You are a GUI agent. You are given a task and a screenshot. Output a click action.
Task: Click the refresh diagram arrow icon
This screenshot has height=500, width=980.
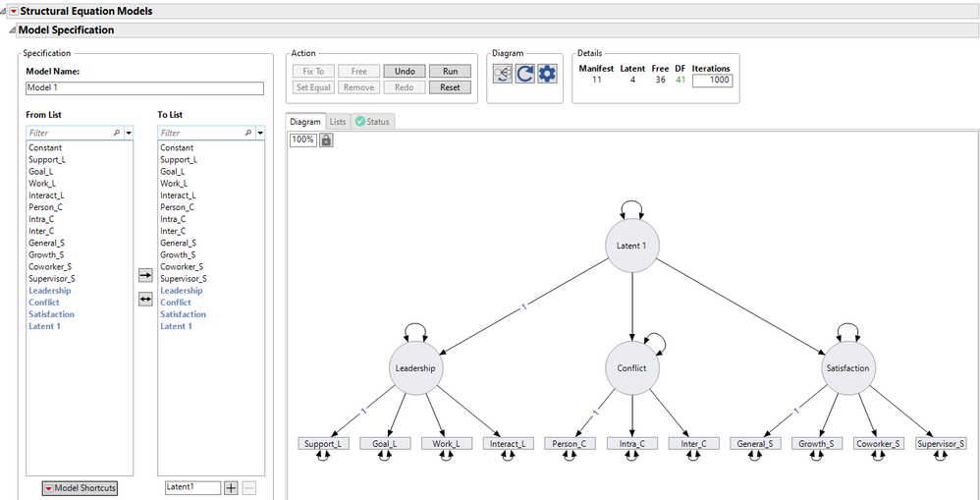(525, 74)
